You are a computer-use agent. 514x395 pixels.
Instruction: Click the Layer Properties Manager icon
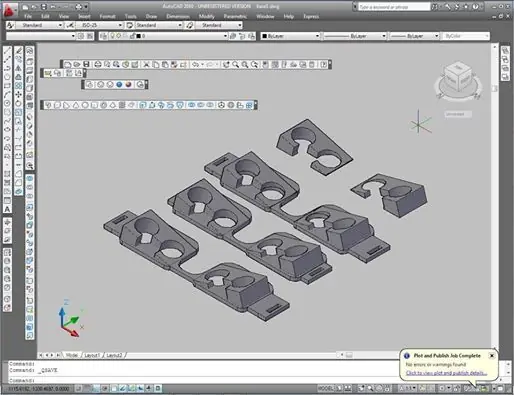pyautogui.click(x=104, y=36)
